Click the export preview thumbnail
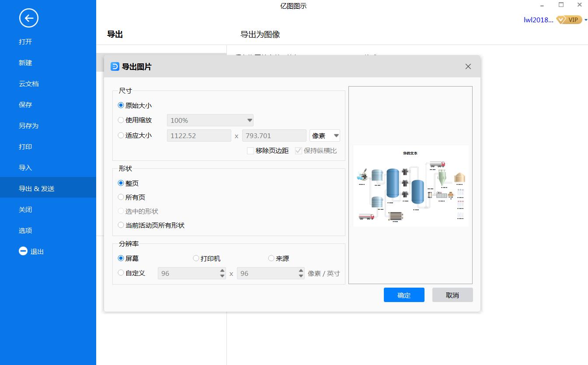This screenshot has width=588, height=365. 410,185
